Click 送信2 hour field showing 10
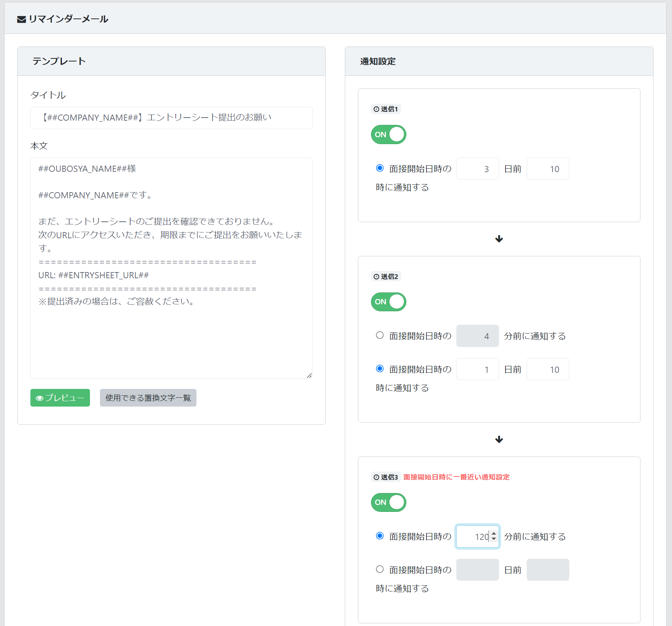This screenshot has height=626, width=672. click(548, 369)
